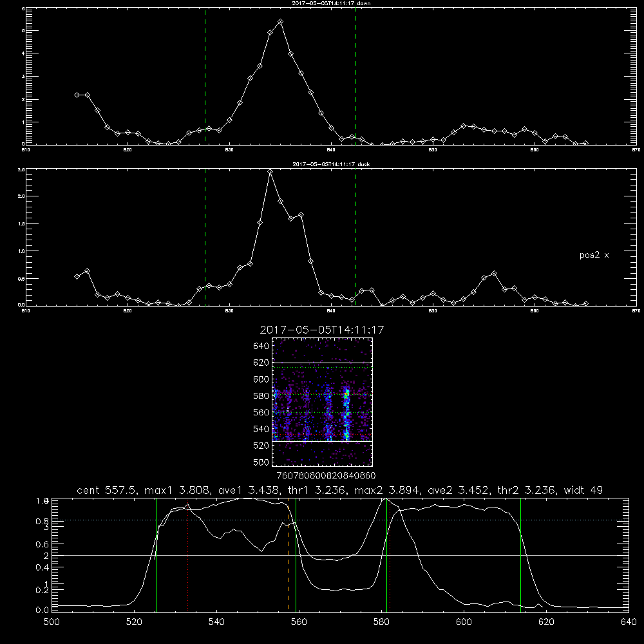Click the dotted horizontal threshold line at 0.8

pos(340,520)
